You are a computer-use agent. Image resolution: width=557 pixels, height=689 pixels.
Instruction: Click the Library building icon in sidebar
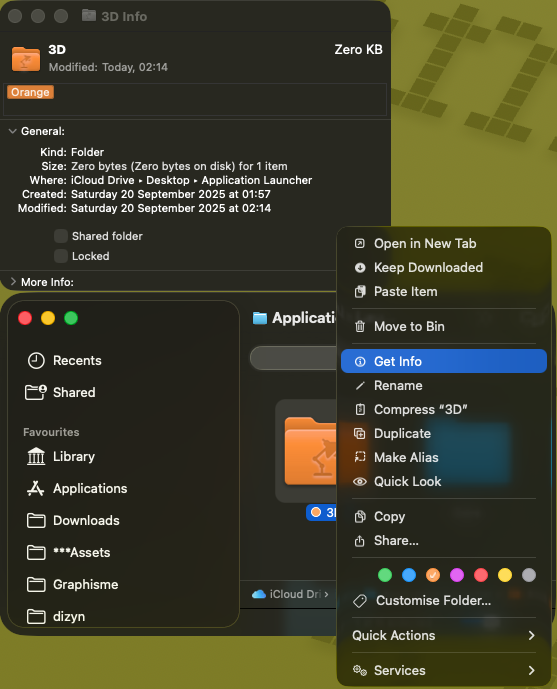click(x=36, y=456)
